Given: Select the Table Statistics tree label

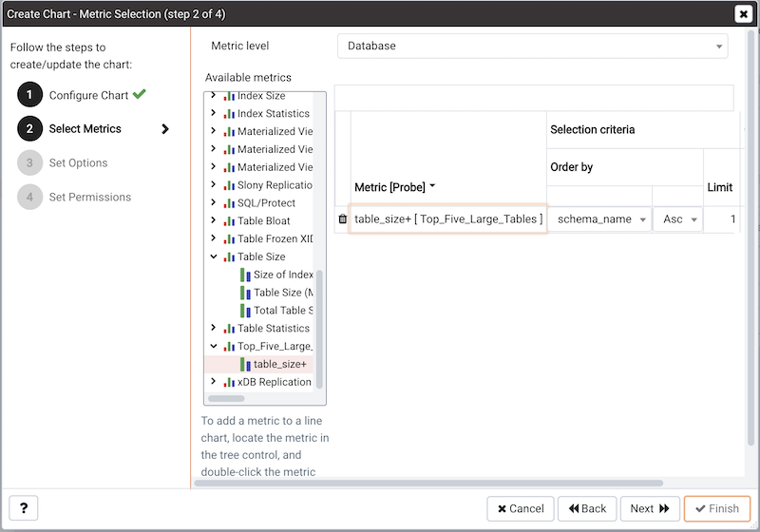Looking at the screenshot, I should (274, 329).
